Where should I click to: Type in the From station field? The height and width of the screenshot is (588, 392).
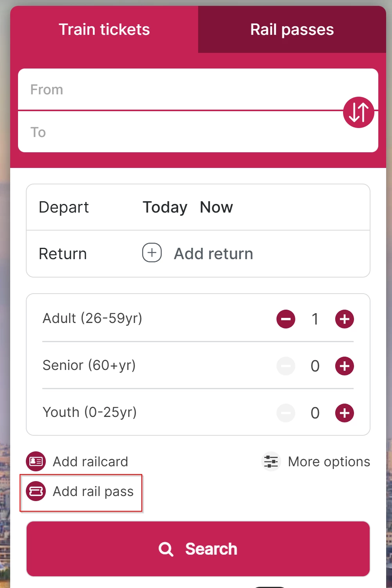180,90
